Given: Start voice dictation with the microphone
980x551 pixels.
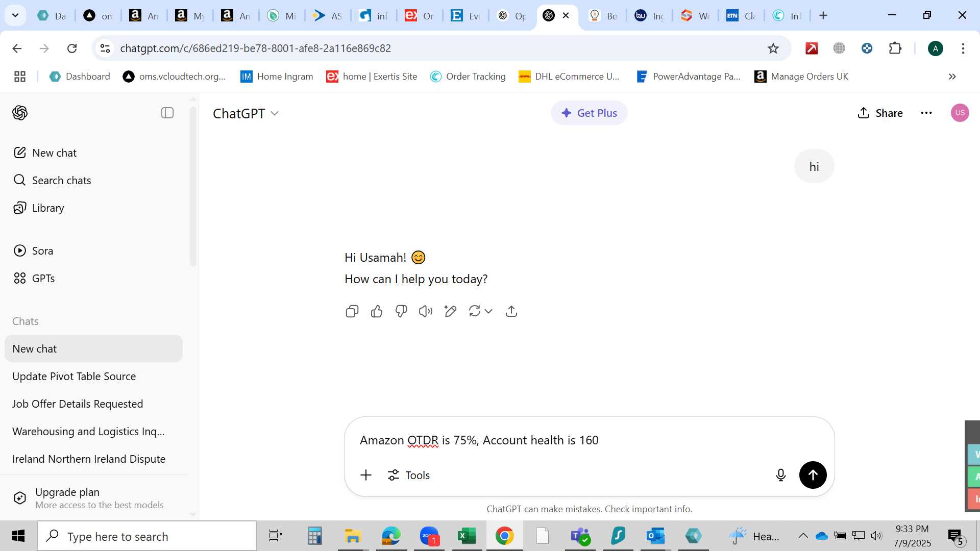Looking at the screenshot, I should [x=780, y=475].
